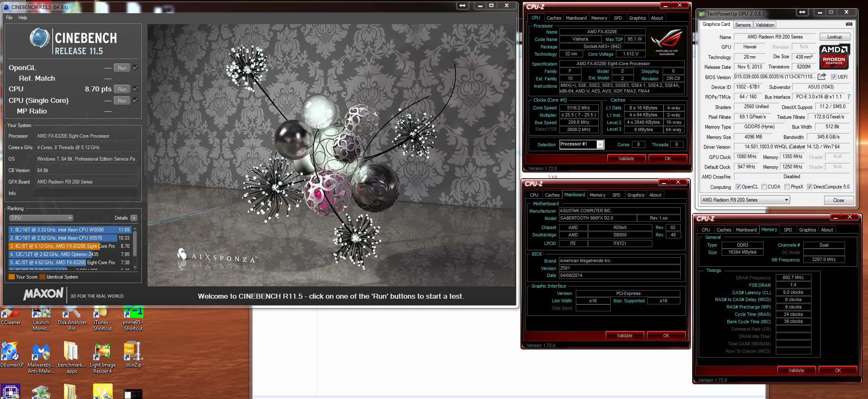The height and width of the screenshot is (399, 868).
Task: Open Graphics tab in mainboard CPU-Z window
Action: click(636, 195)
